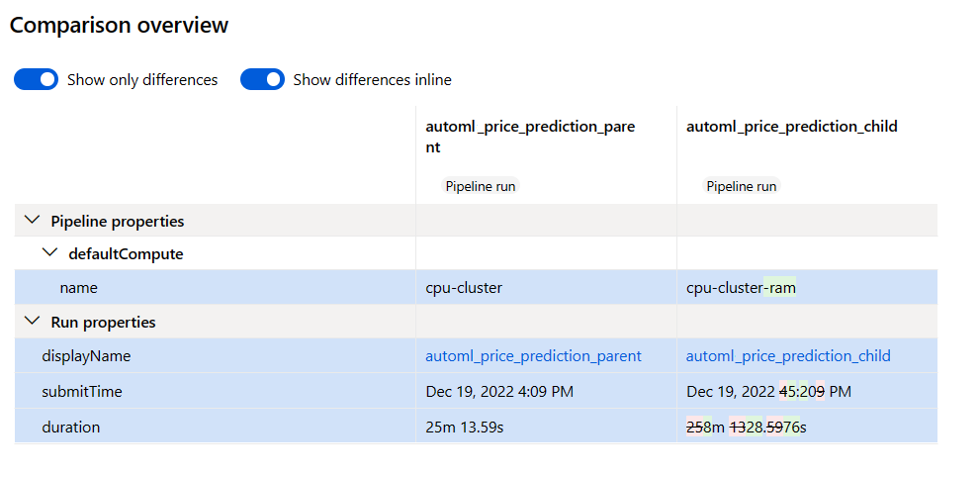Click the cpu-cluster-ram compute name value
This screenshot has width=980, height=477.
(741, 288)
